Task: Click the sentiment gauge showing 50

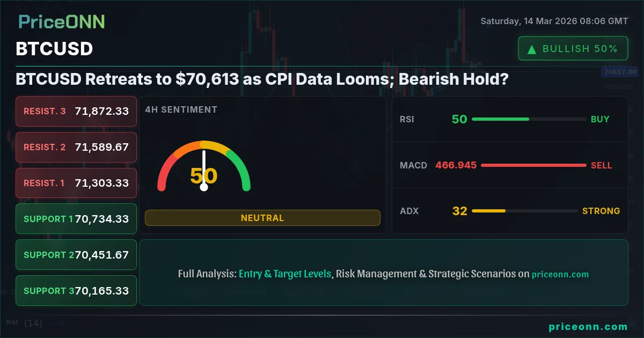Action: [x=204, y=166]
